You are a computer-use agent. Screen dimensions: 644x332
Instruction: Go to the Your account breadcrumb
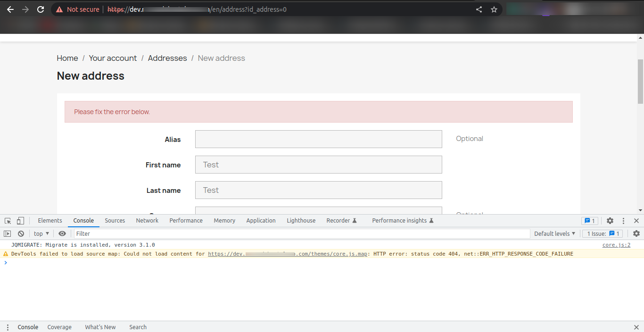tap(113, 58)
